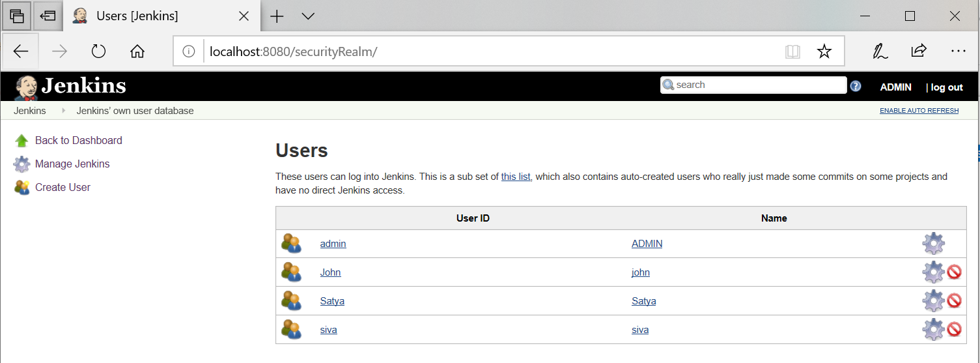Screen dimensions: 980x363
Task: Go Back to Dashboard
Action: (x=78, y=141)
